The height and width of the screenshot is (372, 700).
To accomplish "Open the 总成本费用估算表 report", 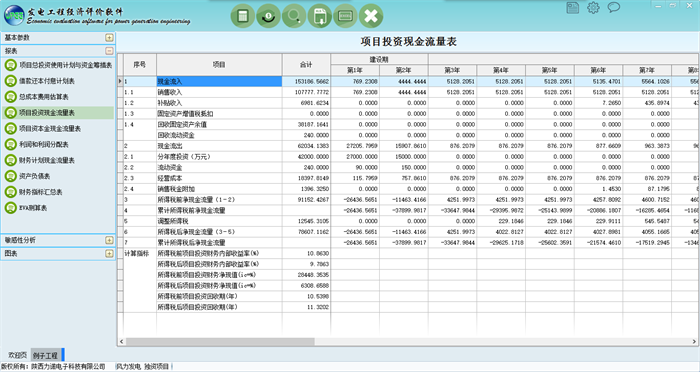I will [44, 97].
